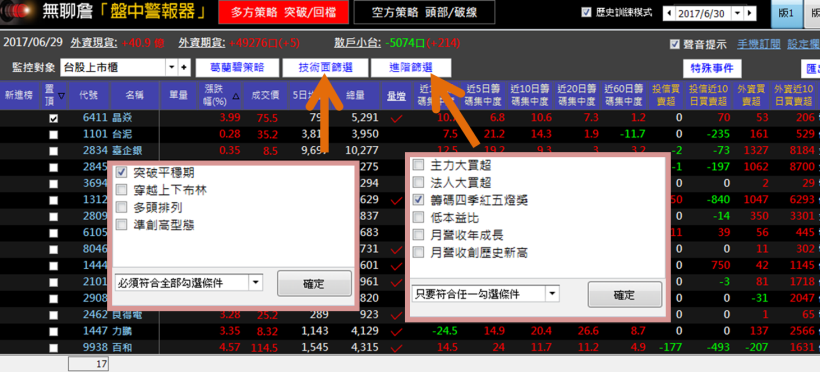Click the 投信買賣超 column header
820x372 pixels.
click(x=665, y=95)
